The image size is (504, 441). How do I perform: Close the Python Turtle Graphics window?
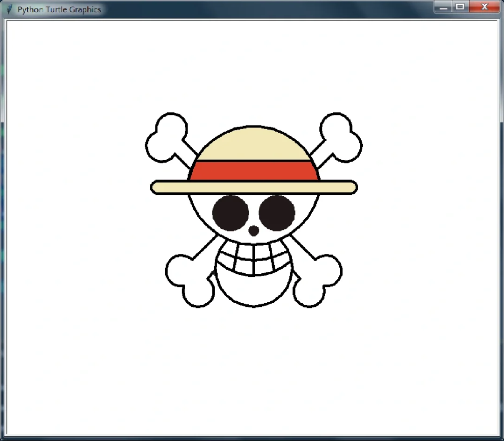(484, 7)
